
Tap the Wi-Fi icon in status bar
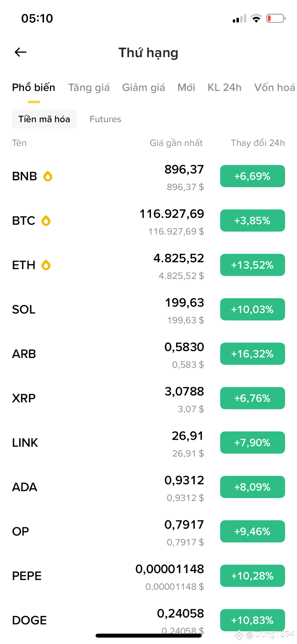pyautogui.click(x=256, y=18)
